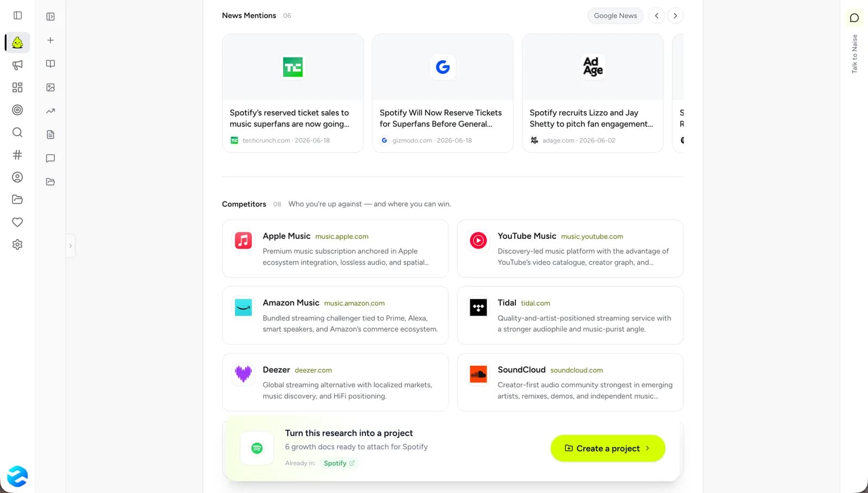Click the Deezer heart logo icon

pos(243,374)
